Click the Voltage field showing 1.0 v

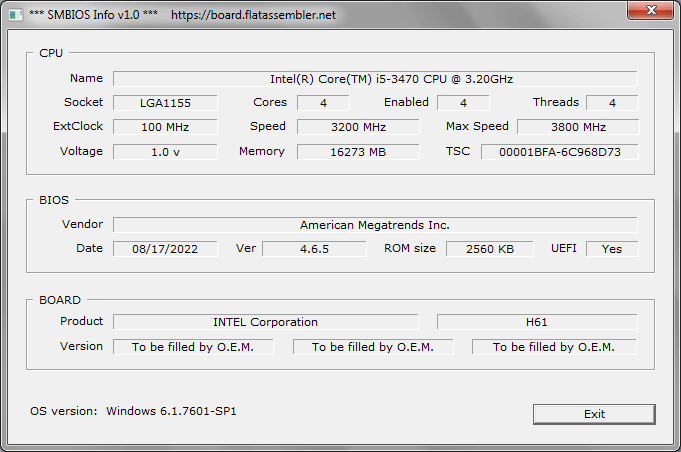[165, 152]
